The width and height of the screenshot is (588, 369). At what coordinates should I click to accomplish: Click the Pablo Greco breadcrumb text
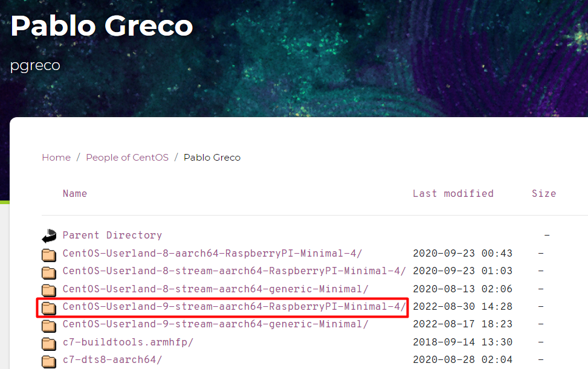pyautogui.click(x=212, y=158)
